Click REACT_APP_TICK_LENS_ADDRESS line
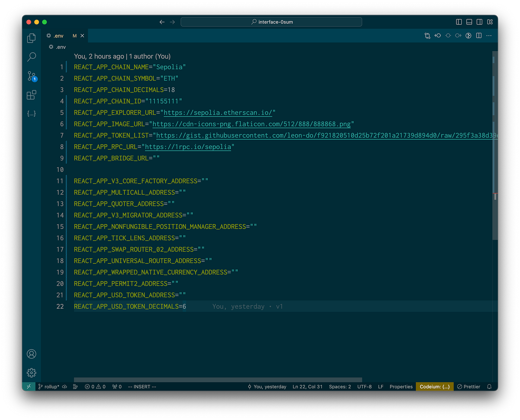520x420 pixels. [130, 238]
